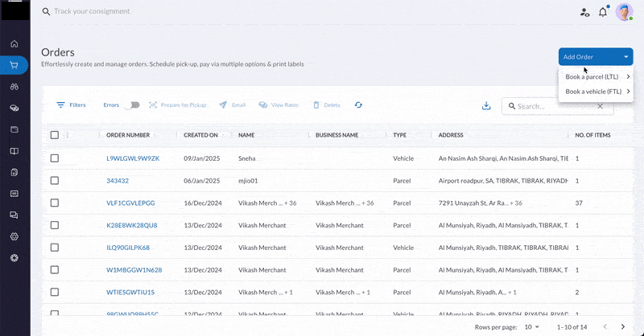Image resolution: width=644 pixels, height=336 pixels.
Task: Choose Book a vehicle (FTL)
Action: [596, 92]
